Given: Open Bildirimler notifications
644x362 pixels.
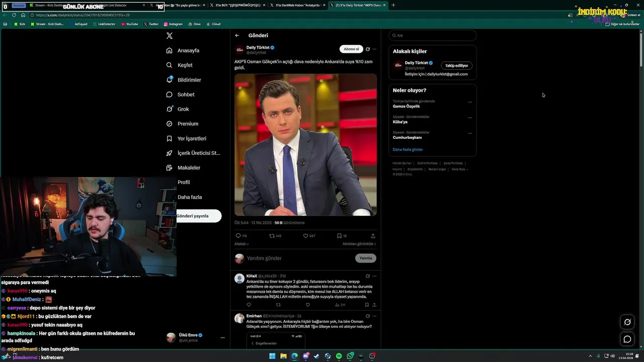Looking at the screenshot, I should (x=184, y=80).
